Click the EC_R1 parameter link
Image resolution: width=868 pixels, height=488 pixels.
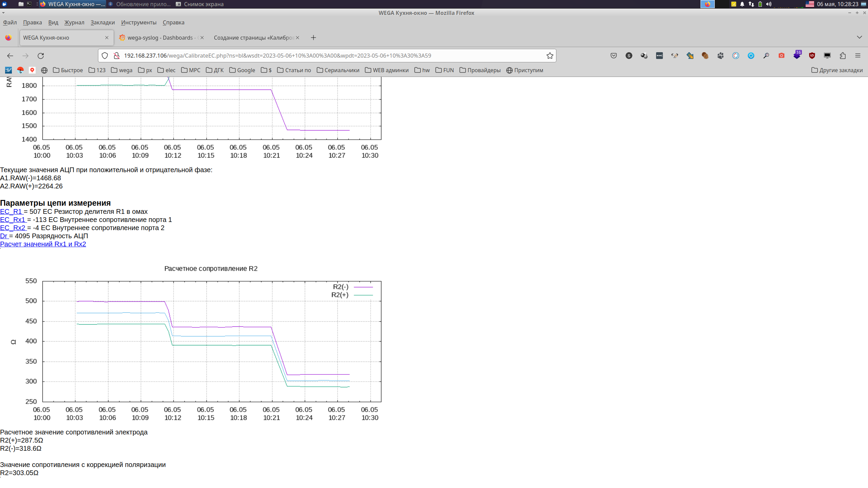coord(11,211)
